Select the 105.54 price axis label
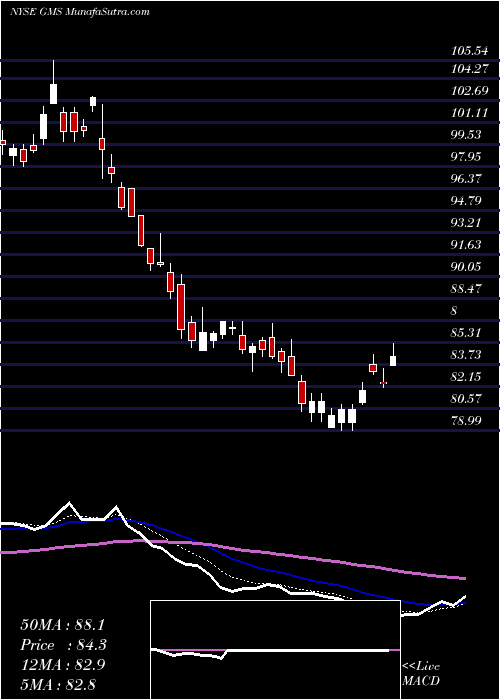This screenshot has width=500, height=700. point(469,51)
